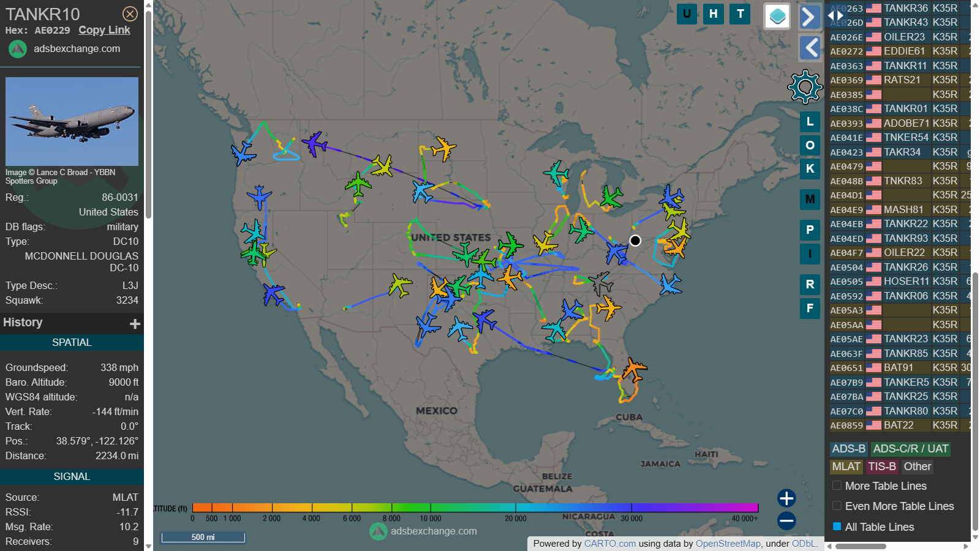Image resolution: width=980 pixels, height=551 pixels.
Task: Filter by ADS-B source
Action: [x=848, y=449]
